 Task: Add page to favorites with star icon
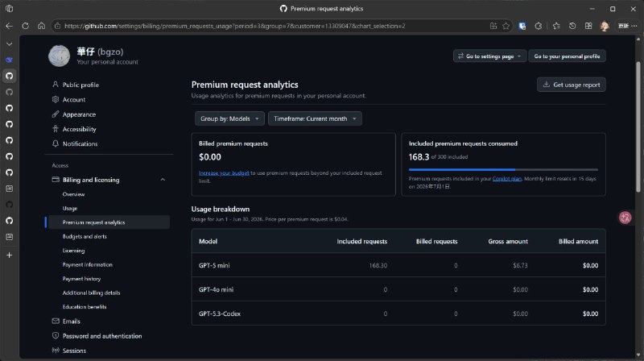506,26
